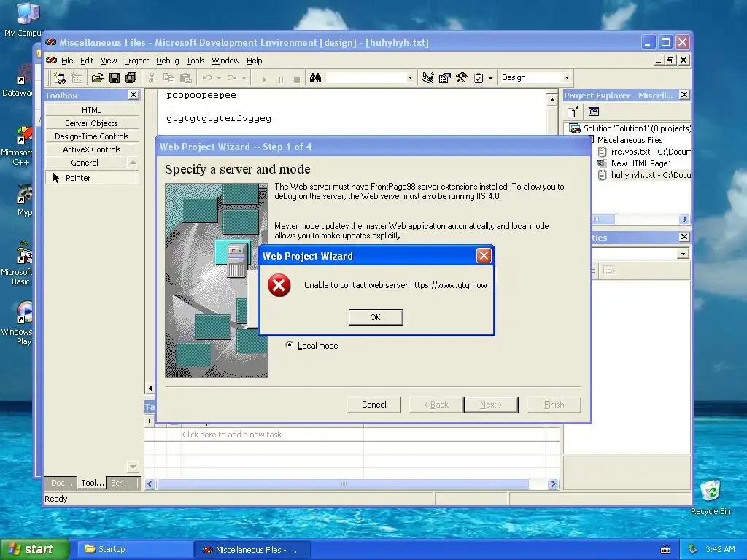The image size is (747, 560).
Task: Switch to the Doc... tab at the bottom
Action: 61,483
